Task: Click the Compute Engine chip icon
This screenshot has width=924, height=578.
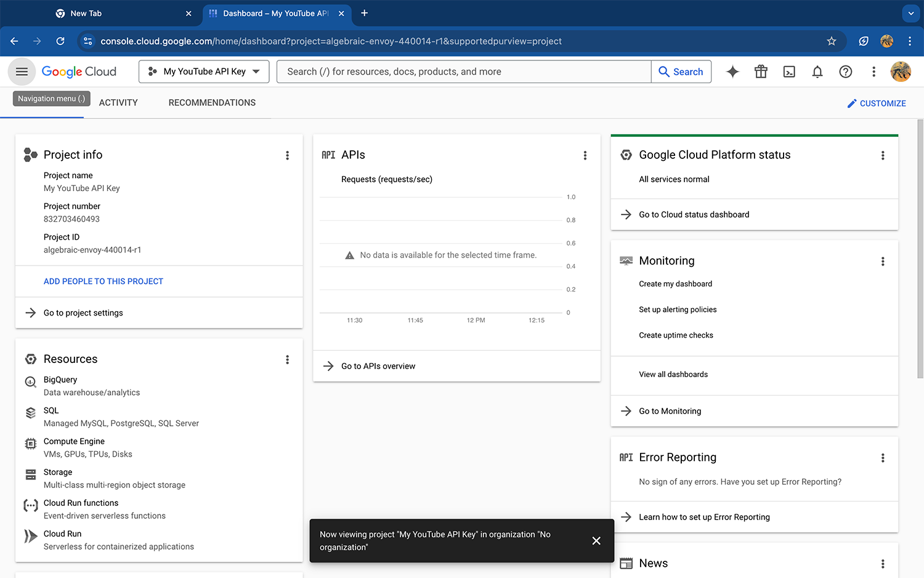Action: 30,444
